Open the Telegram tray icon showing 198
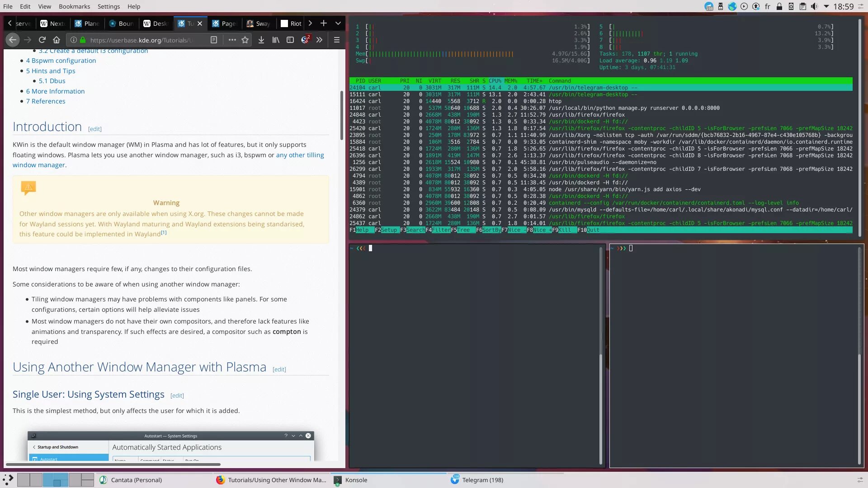This screenshot has height=488, width=868. tap(708, 6)
